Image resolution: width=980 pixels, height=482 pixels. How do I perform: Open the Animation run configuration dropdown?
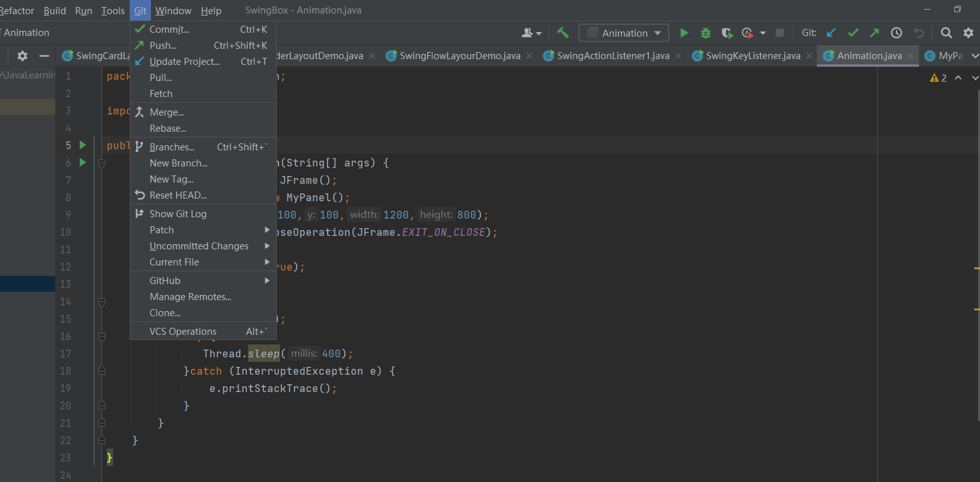pos(624,33)
